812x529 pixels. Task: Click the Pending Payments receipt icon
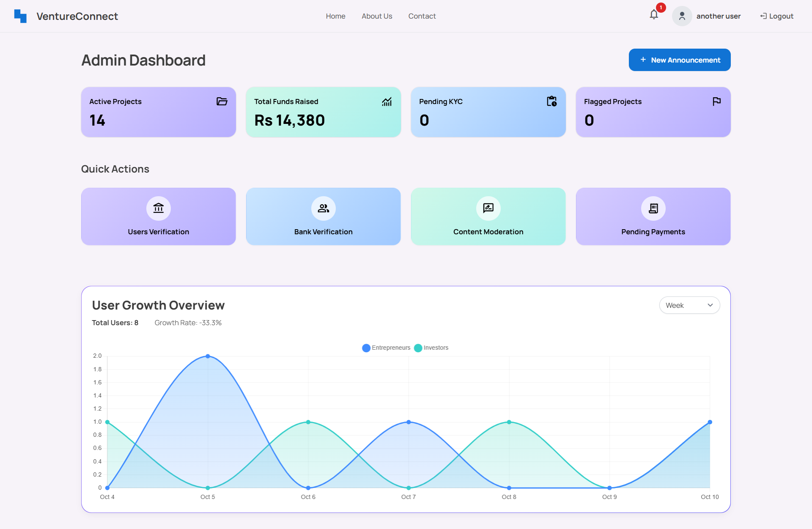[653, 208]
